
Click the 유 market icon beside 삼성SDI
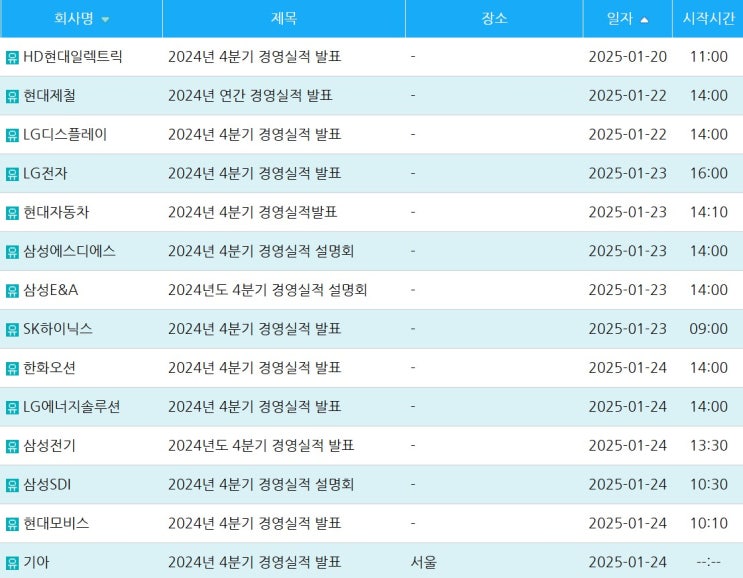[x=12, y=485]
